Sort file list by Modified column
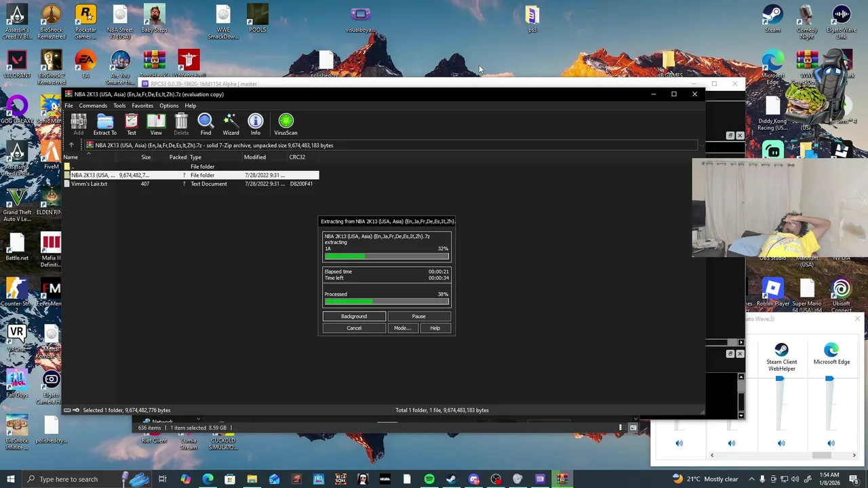 (x=264, y=157)
